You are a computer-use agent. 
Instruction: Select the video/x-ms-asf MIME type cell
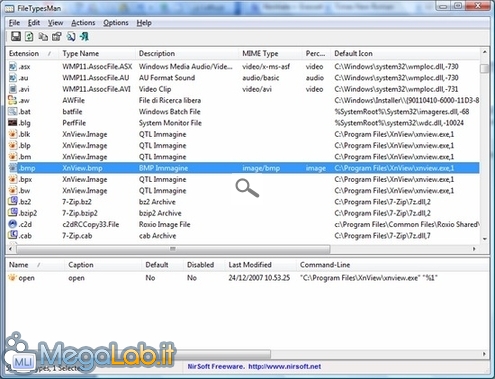(x=266, y=67)
